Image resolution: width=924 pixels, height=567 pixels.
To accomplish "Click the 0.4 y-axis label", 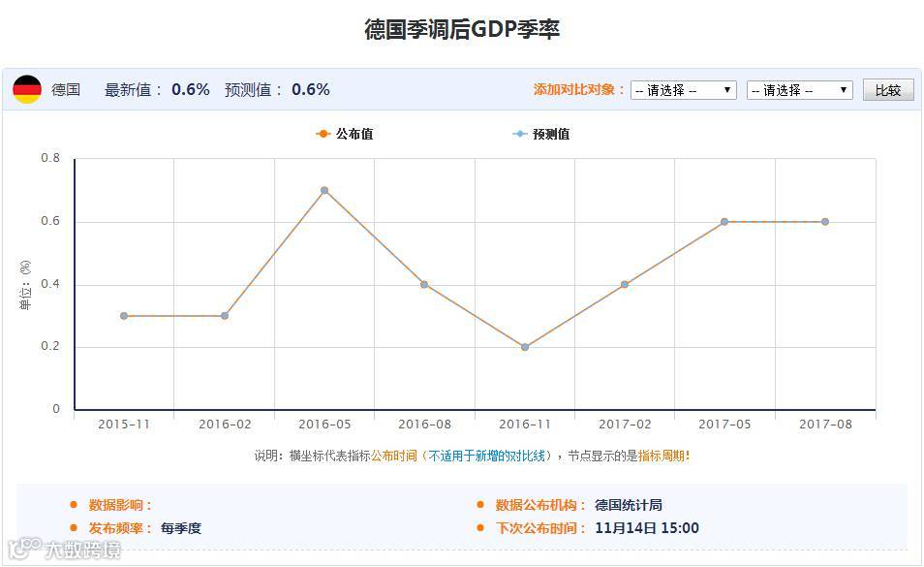I will tap(50, 284).
